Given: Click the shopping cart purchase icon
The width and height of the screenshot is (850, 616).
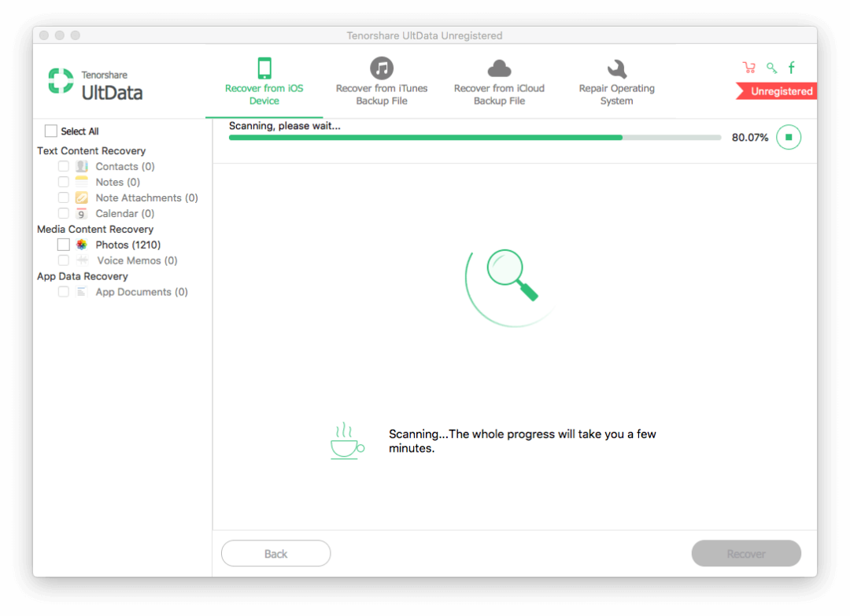Looking at the screenshot, I should pos(748,68).
